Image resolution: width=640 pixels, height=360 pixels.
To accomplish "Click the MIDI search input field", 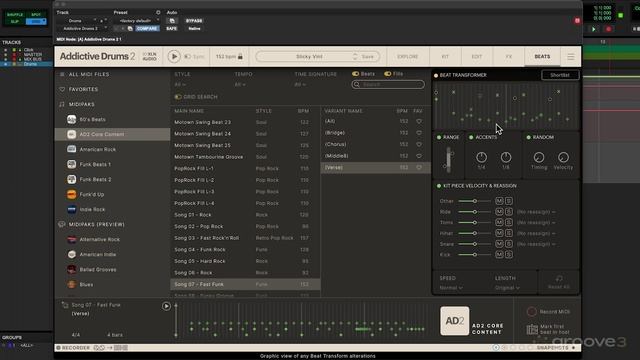I will (x=388, y=84).
